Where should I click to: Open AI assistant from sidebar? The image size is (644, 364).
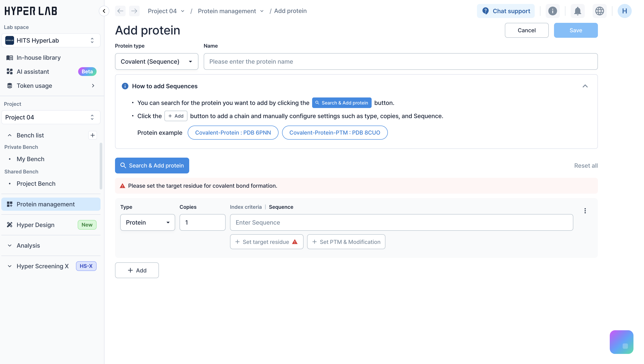point(33,72)
